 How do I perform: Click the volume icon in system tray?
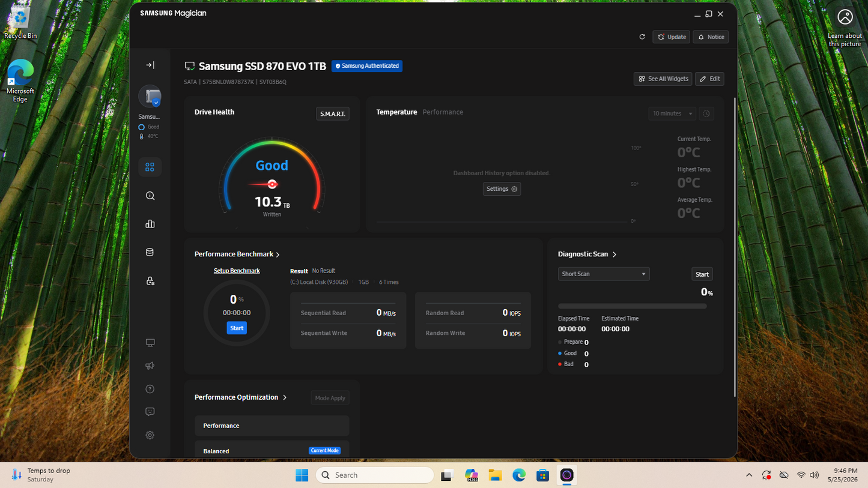coord(815,475)
